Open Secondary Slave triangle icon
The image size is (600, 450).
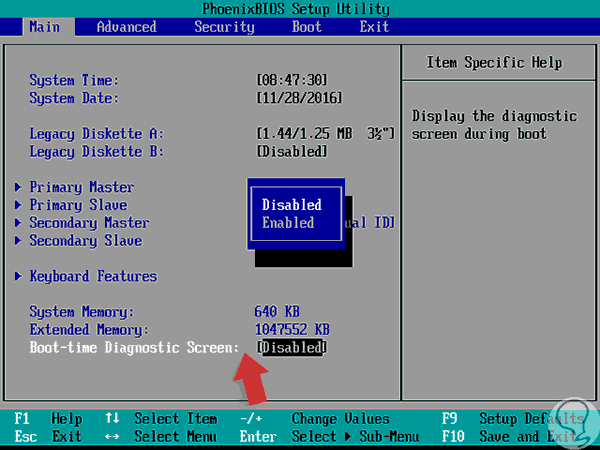pyautogui.click(x=18, y=241)
